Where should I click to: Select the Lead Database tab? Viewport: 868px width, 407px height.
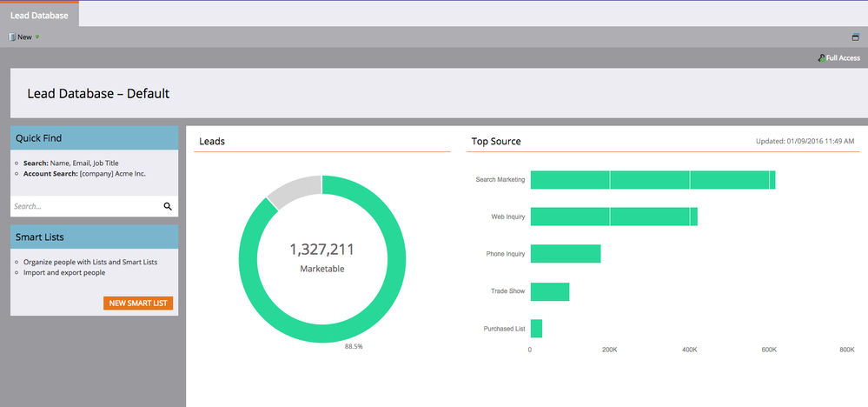39,15
